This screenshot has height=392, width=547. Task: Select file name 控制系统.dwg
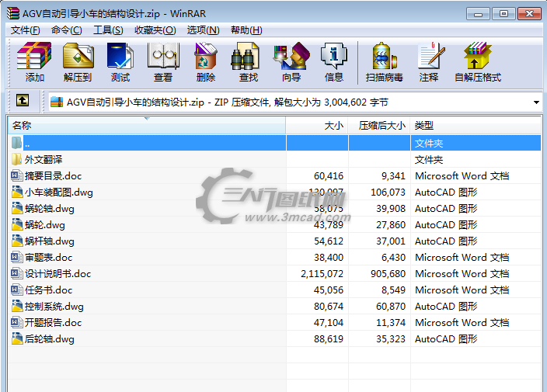(54, 307)
